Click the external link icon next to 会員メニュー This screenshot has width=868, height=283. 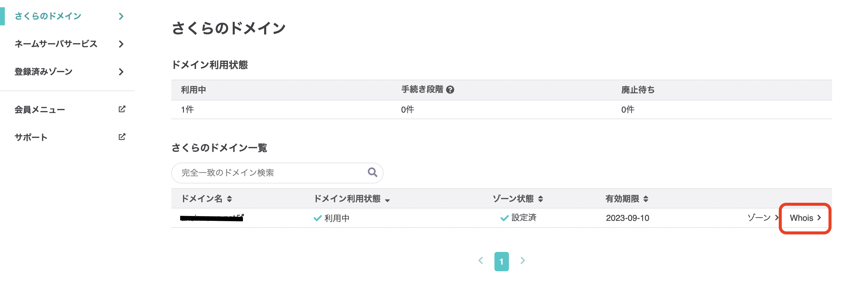123,109
